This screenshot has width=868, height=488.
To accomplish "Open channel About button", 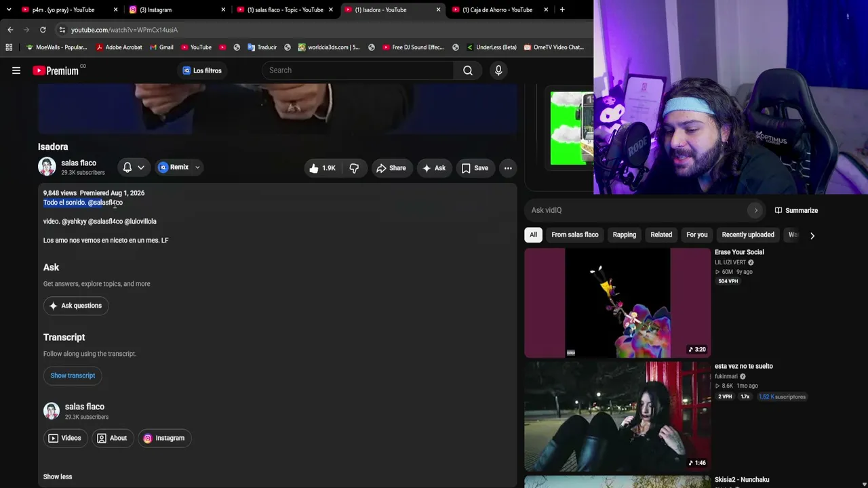I will [x=112, y=439].
